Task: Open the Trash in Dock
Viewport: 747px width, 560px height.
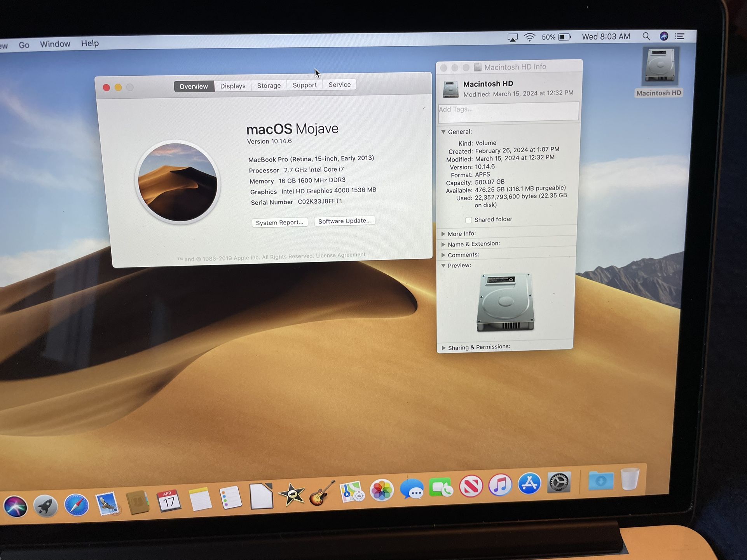Action: coord(630,479)
